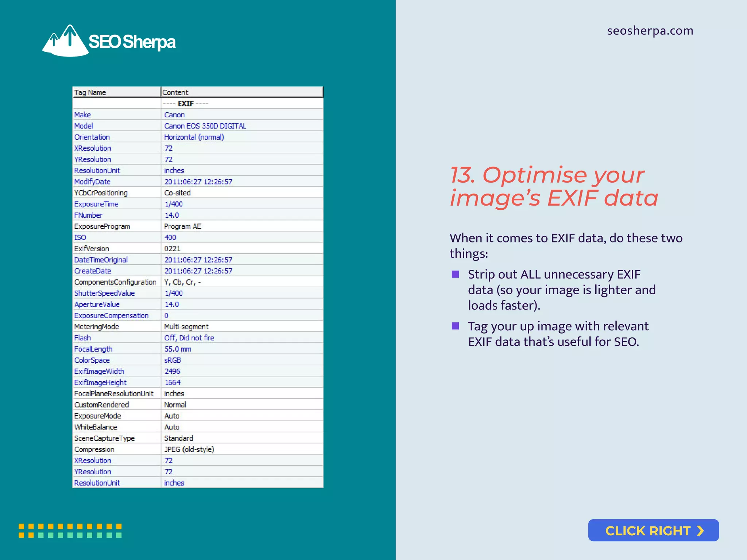Select the 'Flash' tag name
The width and height of the screenshot is (747, 560).
point(82,338)
